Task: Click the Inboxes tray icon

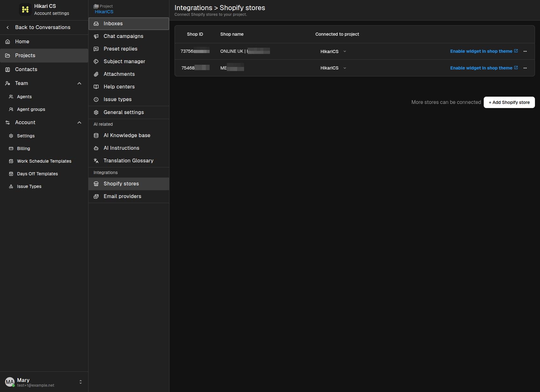Action: coord(96,24)
